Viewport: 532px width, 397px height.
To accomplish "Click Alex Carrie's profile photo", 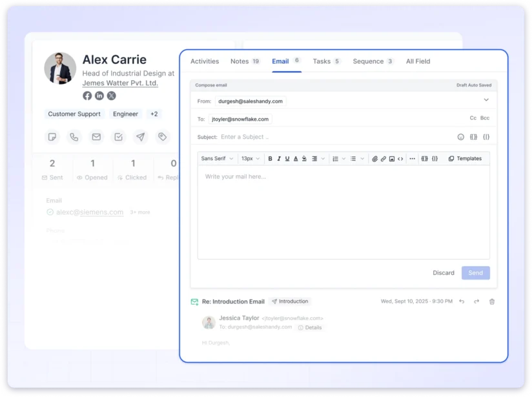I will 60,68.
